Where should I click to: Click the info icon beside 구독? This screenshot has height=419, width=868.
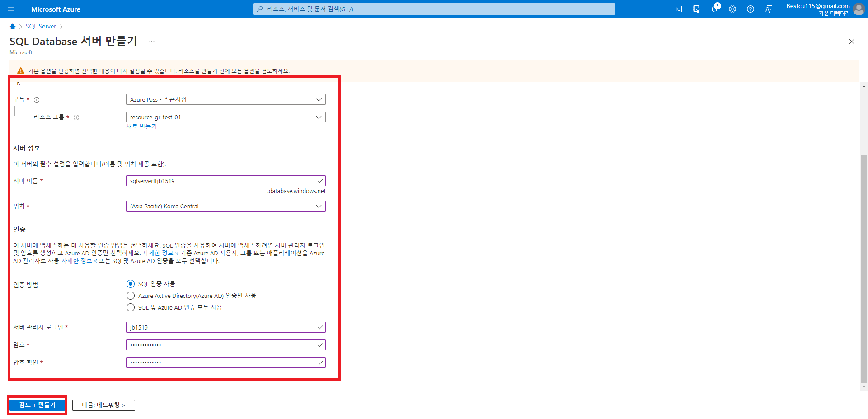tap(37, 100)
